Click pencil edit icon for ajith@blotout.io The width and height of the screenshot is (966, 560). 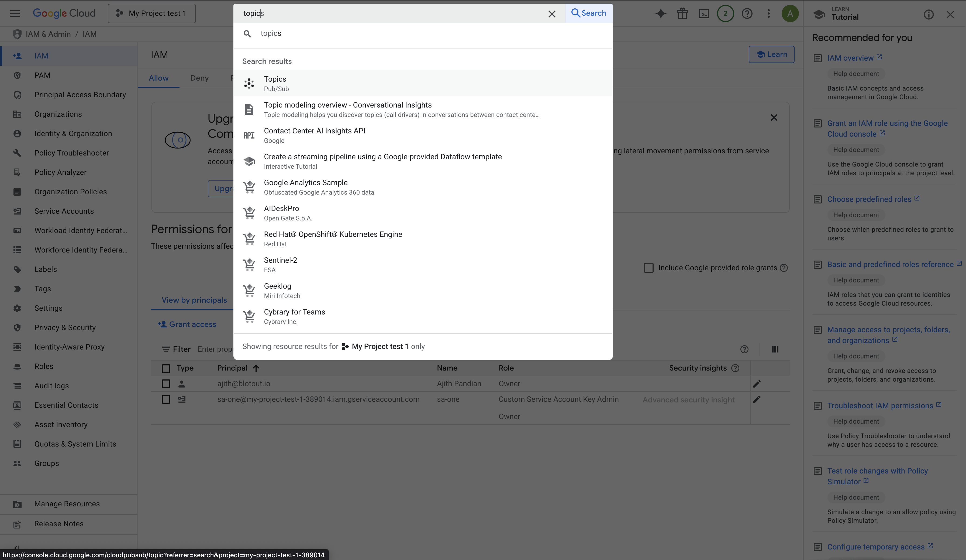point(757,384)
